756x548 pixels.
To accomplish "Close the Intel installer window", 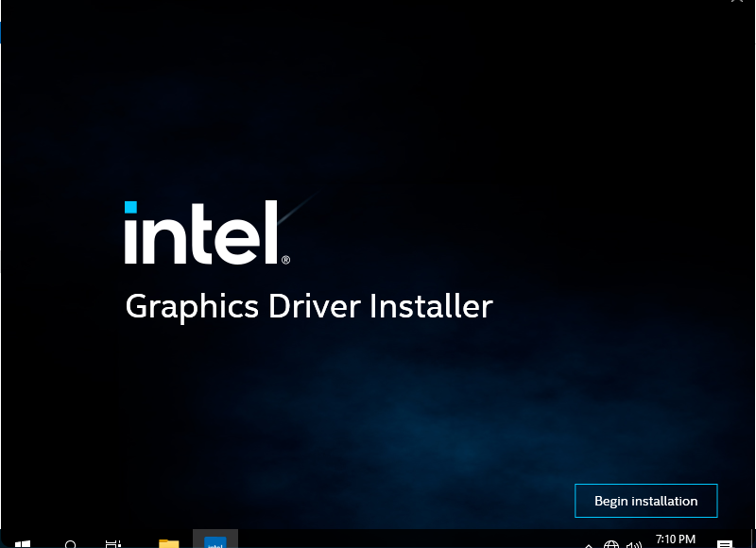I will (x=737, y=1).
